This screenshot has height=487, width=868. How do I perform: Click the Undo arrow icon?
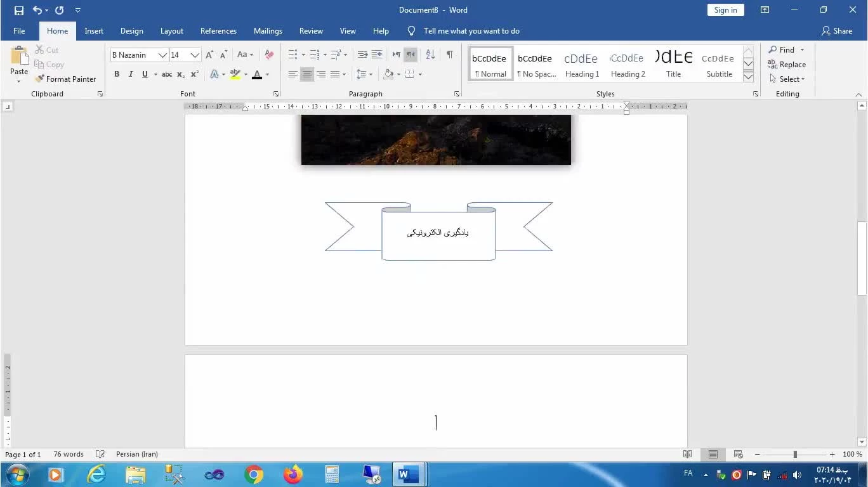(x=37, y=10)
